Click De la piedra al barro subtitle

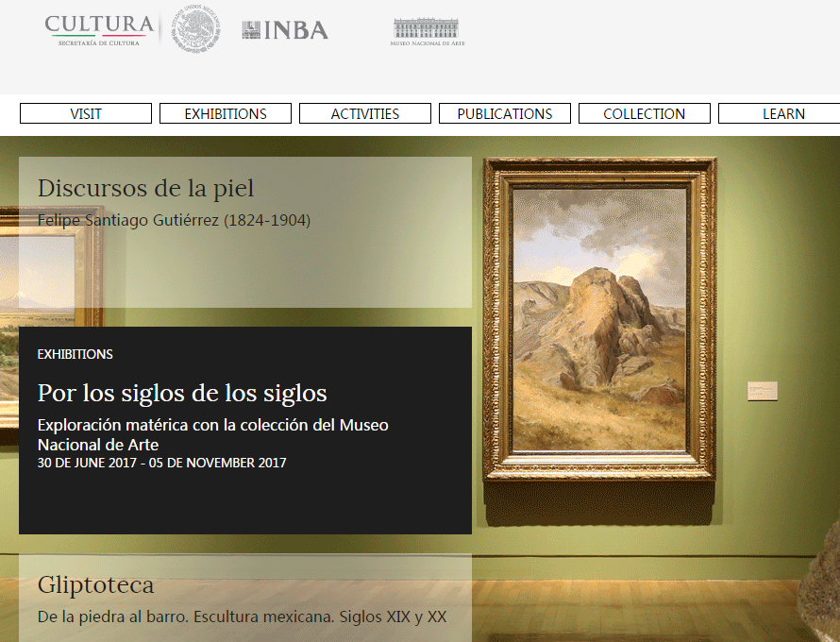click(243, 617)
